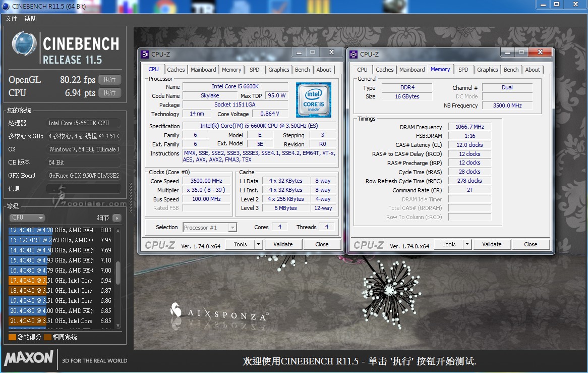This screenshot has width=588, height=373.
Task: Select ranking row 13, 12C/12T @ 2.62 GHz
Action: 61,240
